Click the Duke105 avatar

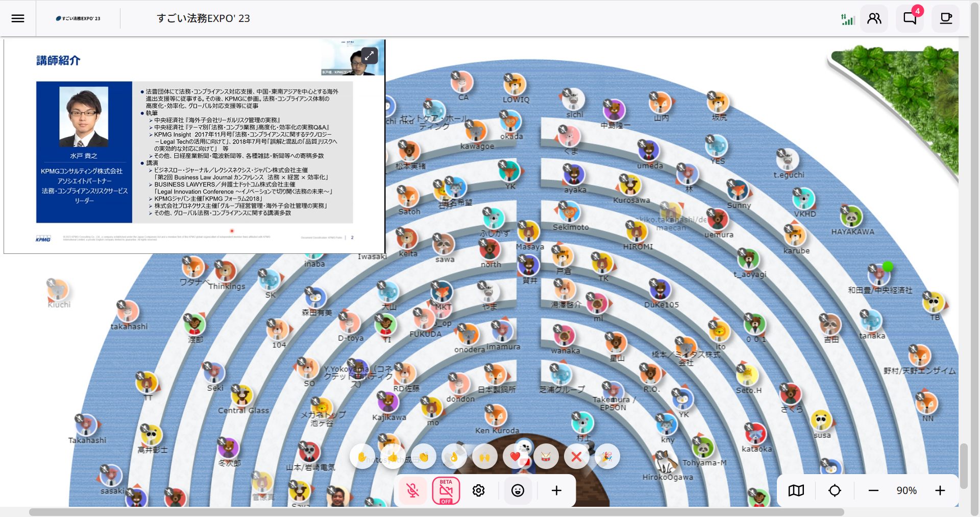click(660, 290)
